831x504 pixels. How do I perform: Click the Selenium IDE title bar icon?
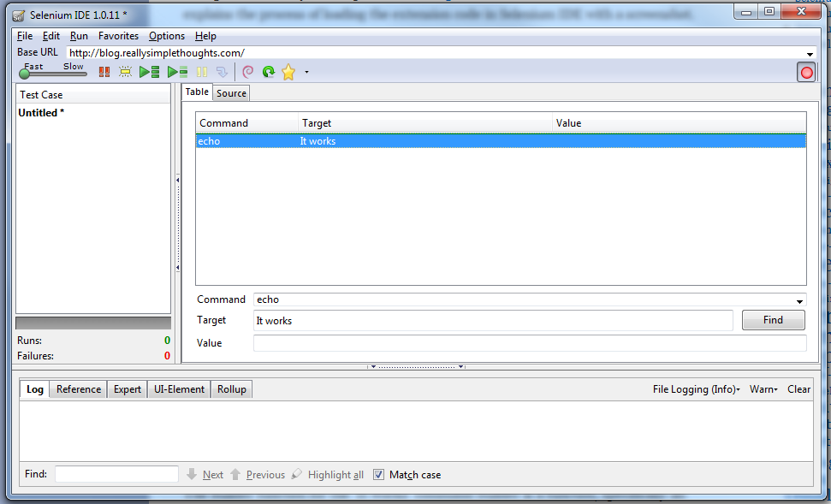click(x=19, y=15)
